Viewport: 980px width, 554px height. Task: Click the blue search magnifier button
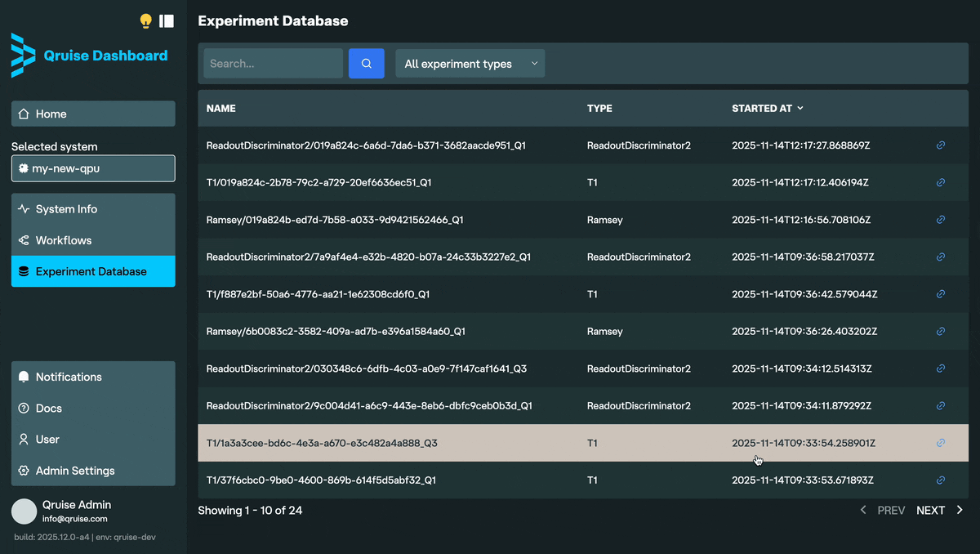pyautogui.click(x=366, y=63)
